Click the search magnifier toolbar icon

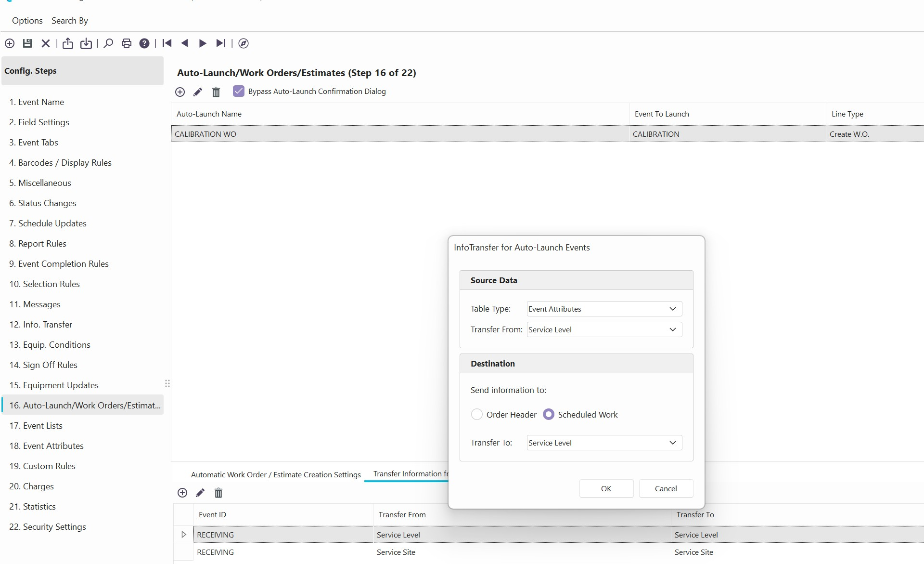108,43
